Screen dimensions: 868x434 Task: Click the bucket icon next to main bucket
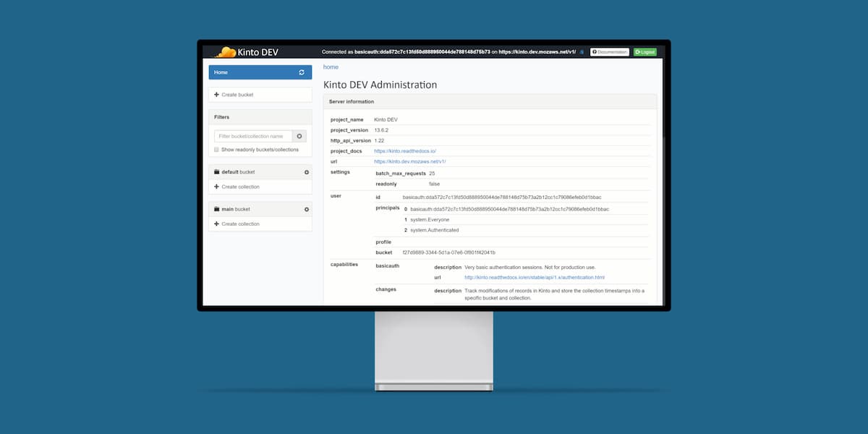pyautogui.click(x=216, y=209)
